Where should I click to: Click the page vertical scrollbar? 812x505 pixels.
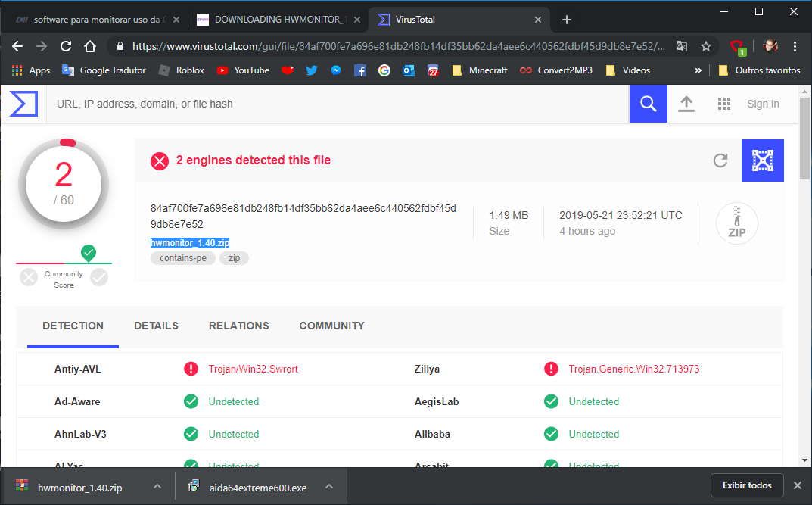click(804, 137)
